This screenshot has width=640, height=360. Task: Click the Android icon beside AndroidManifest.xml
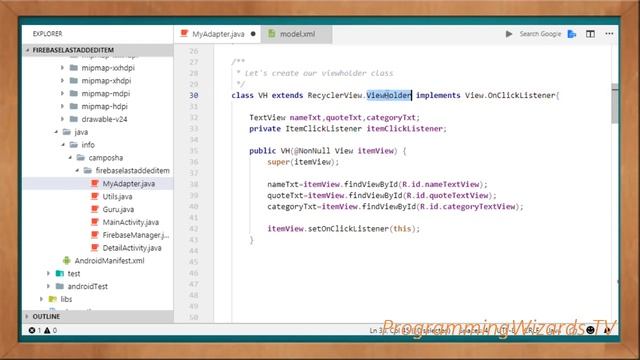pyautogui.click(x=67, y=260)
